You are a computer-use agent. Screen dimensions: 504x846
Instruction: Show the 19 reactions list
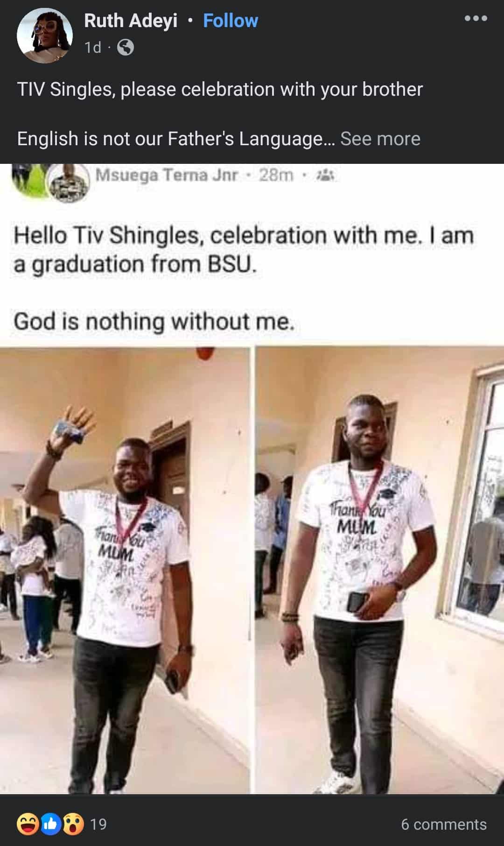[x=98, y=825]
